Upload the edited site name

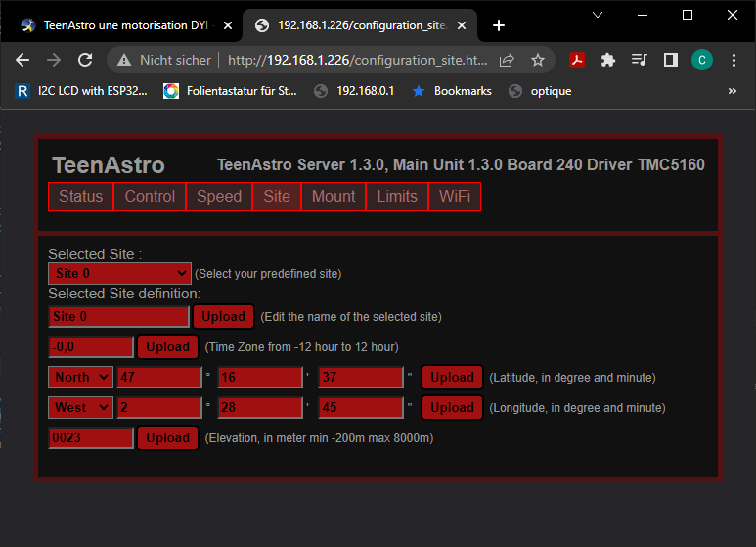[224, 316]
